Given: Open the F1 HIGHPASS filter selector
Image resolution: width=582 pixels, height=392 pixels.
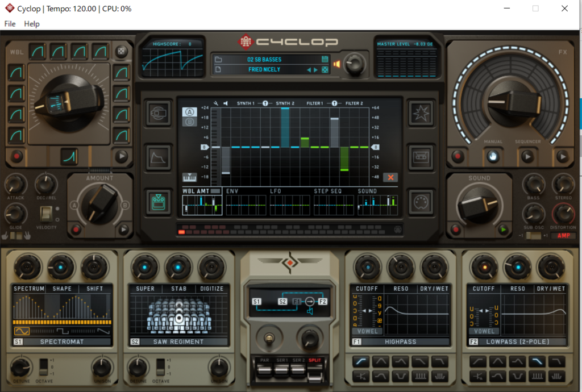Looking at the screenshot, I should click(400, 341).
